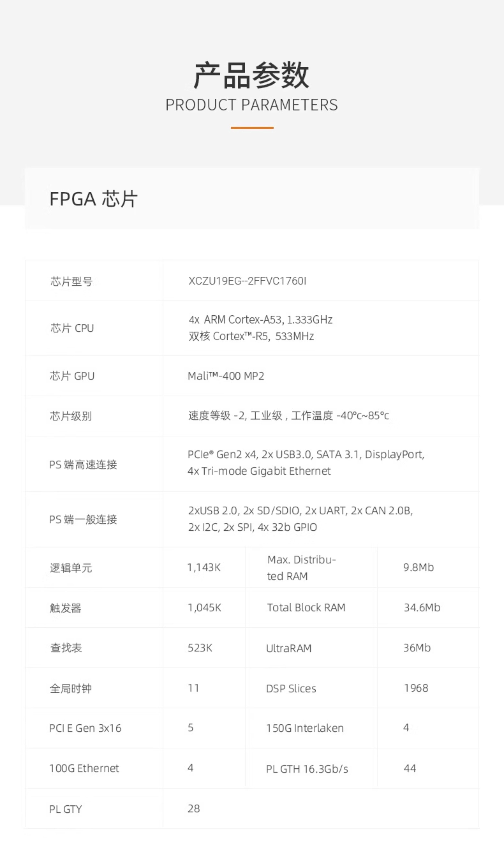Click the 芯片级别 row label
This screenshot has height=855, width=504.
[71, 416]
